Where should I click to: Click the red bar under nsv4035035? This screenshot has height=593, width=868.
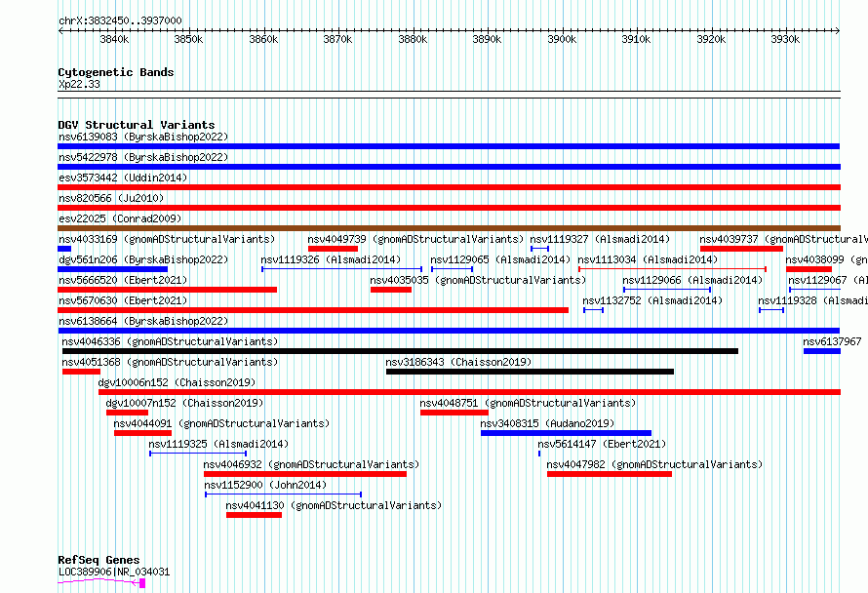click(x=391, y=290)
